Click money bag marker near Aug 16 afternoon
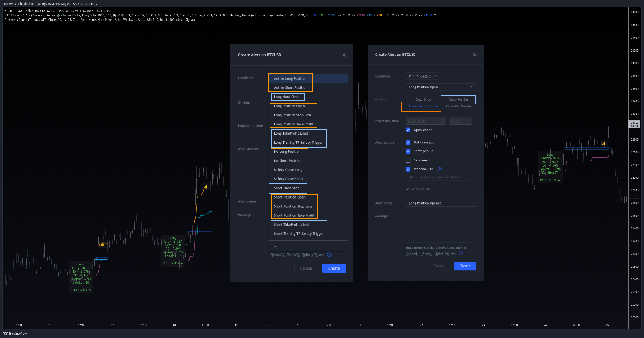The width and height of the screenshot is (644, 338). [102, 244]
